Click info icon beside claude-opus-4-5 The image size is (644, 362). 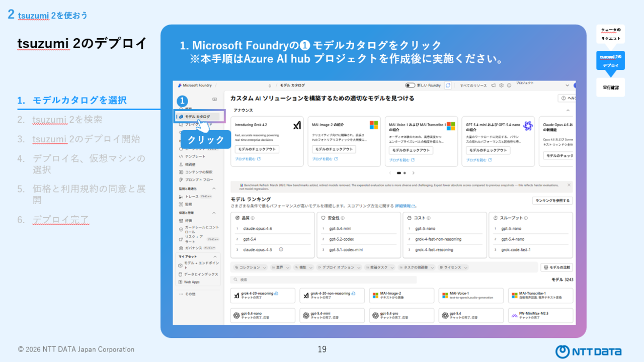tap(281, 249)
